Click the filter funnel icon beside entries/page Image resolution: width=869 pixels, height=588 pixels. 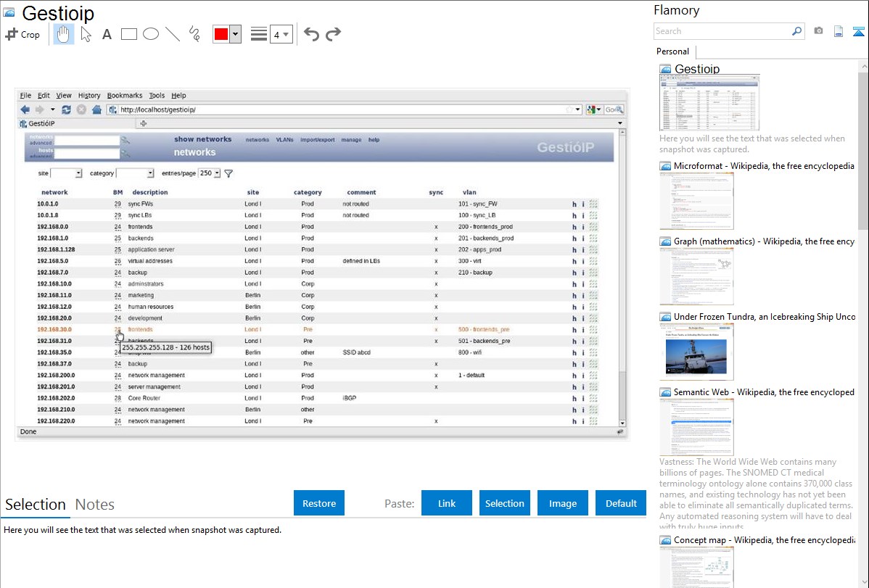(228, 173)
